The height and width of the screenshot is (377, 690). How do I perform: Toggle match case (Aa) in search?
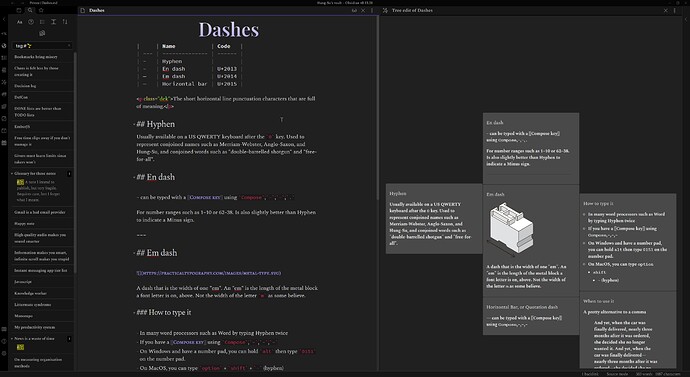tap(19, 22)
